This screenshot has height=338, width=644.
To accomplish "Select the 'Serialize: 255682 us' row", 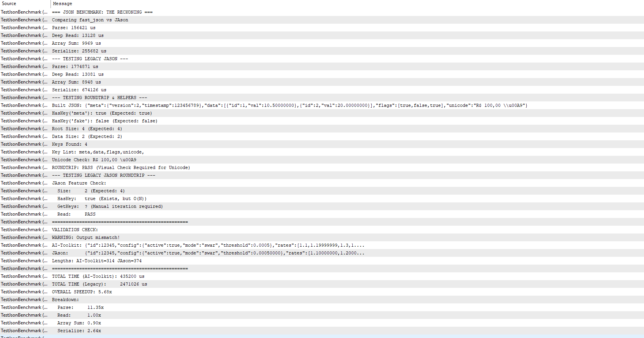I will (x=322, y=51).
